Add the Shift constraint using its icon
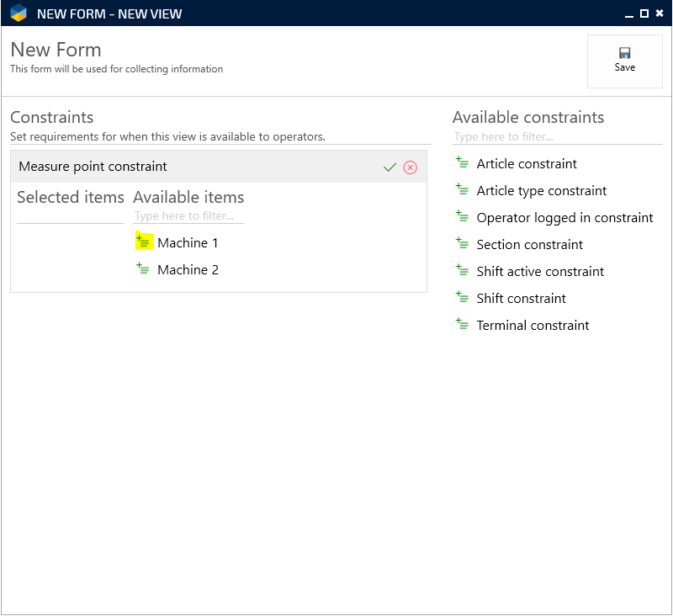Viewport: 673px width, 616px height. coord(462,298)
